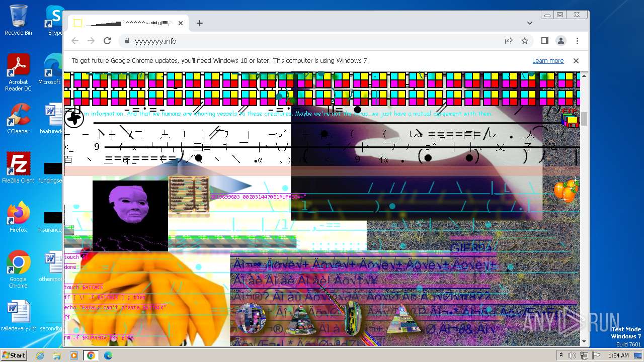The height and width of the screenshot is (362, 644).
Task: Click the page scrollbar down arrow
Action: [x=584, y=341]
